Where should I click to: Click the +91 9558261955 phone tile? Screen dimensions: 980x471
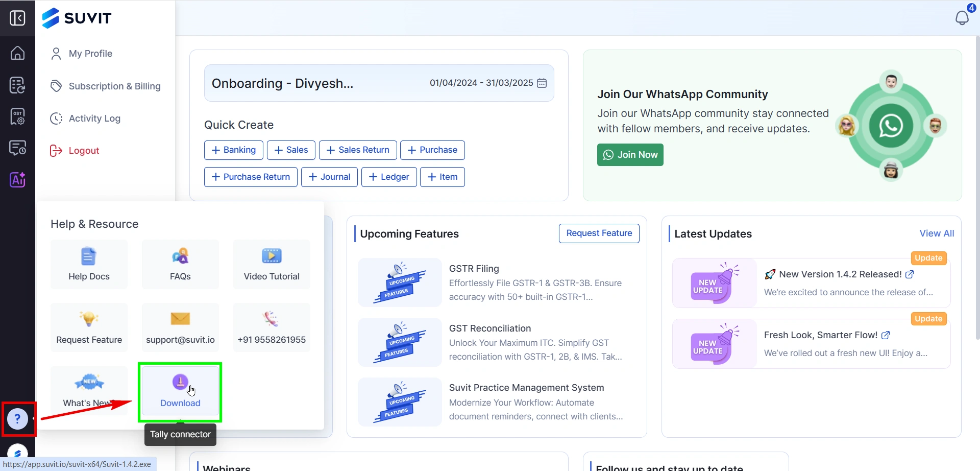coord(272,327)
